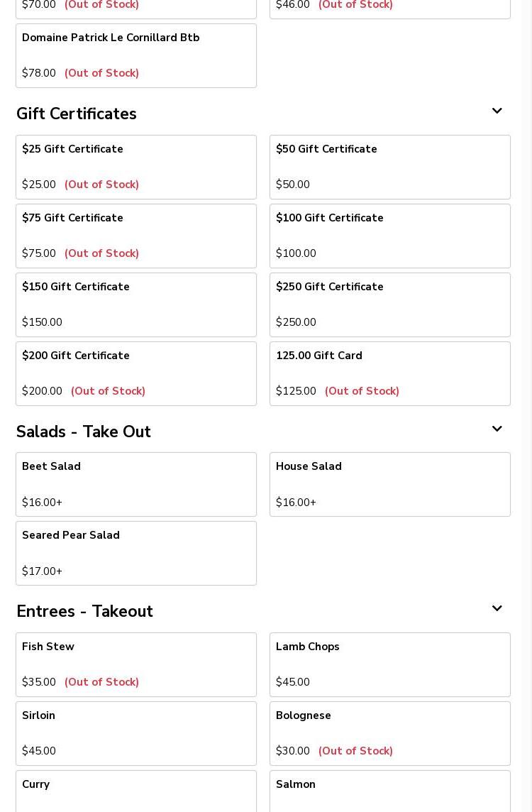
Task: Open the Seared Pear Salad item
Action: tap(135, 553)
